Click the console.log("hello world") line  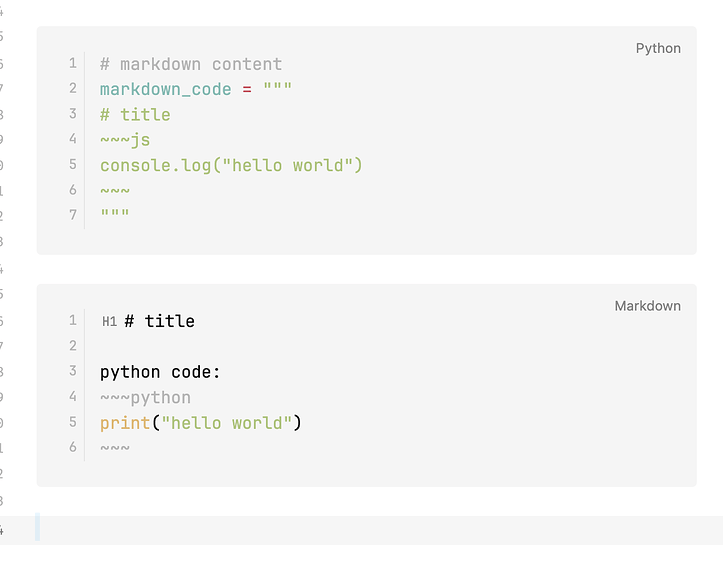pyautogui.click(x=231, y=165)
